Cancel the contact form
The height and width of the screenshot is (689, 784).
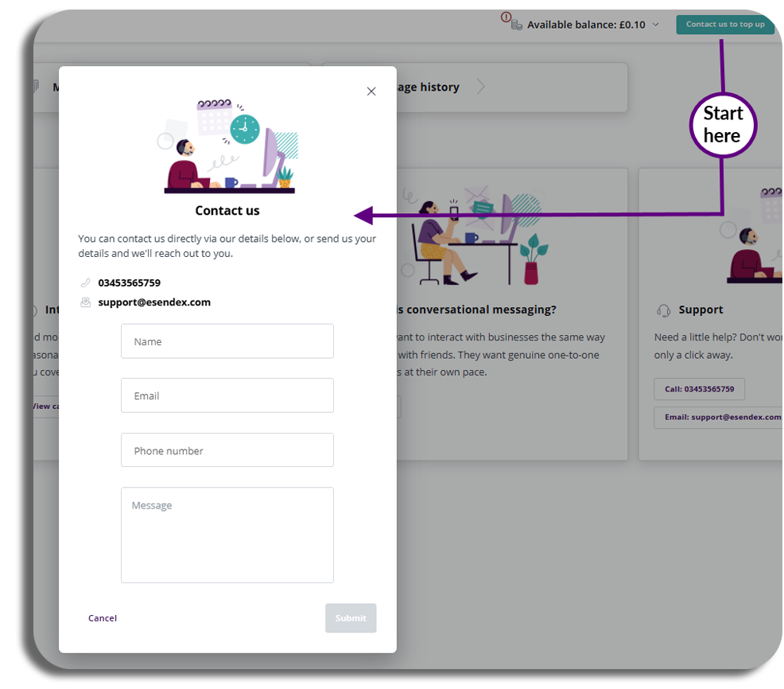(x=103, y=618)
